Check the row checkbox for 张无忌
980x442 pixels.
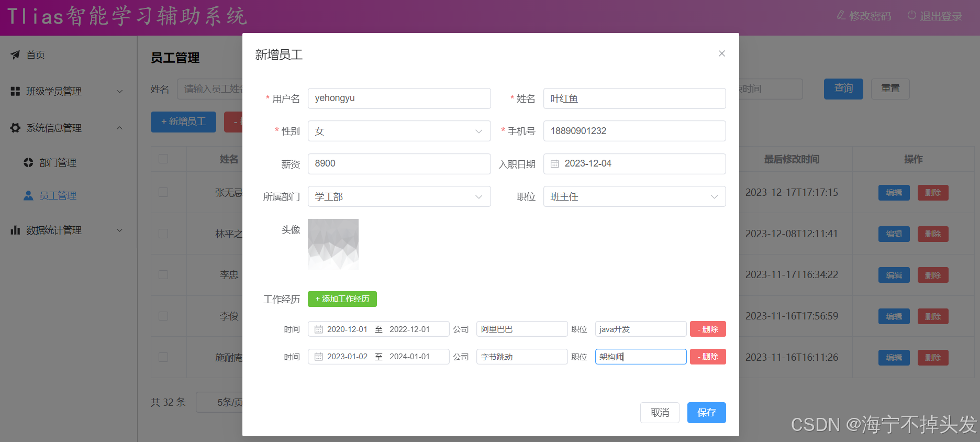[163, 192]
